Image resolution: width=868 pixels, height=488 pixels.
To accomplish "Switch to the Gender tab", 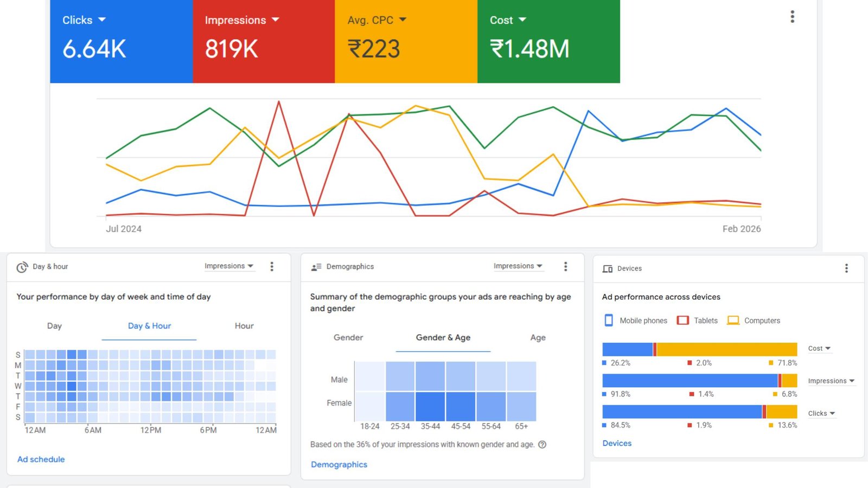I will coord(348,337).
